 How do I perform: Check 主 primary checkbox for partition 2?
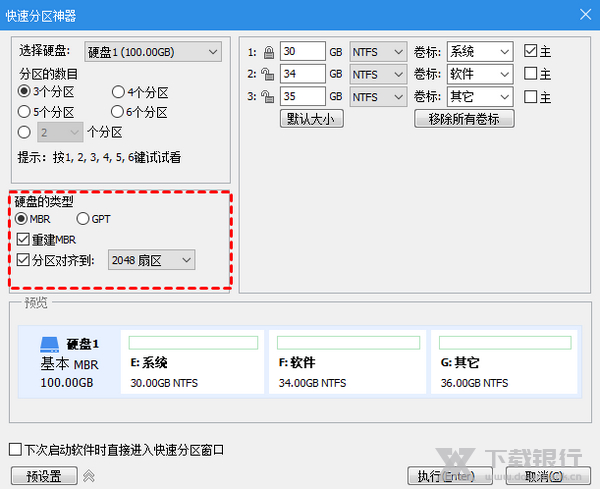(x=530, y=73)
